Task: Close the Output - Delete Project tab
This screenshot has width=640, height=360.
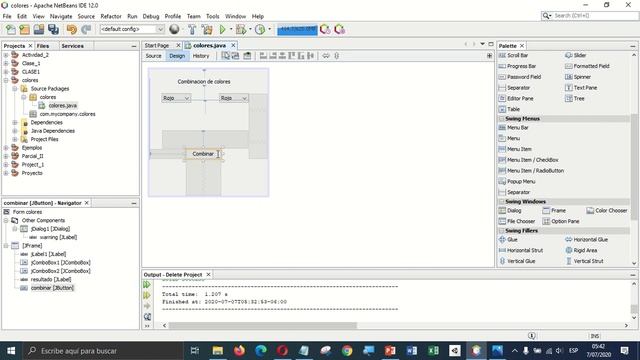Action: pos(208,275)
